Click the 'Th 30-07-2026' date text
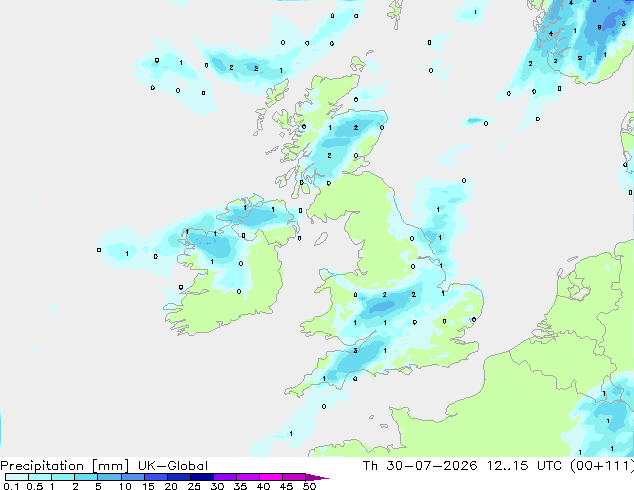 pyautogui.click(x=420, y=466)
